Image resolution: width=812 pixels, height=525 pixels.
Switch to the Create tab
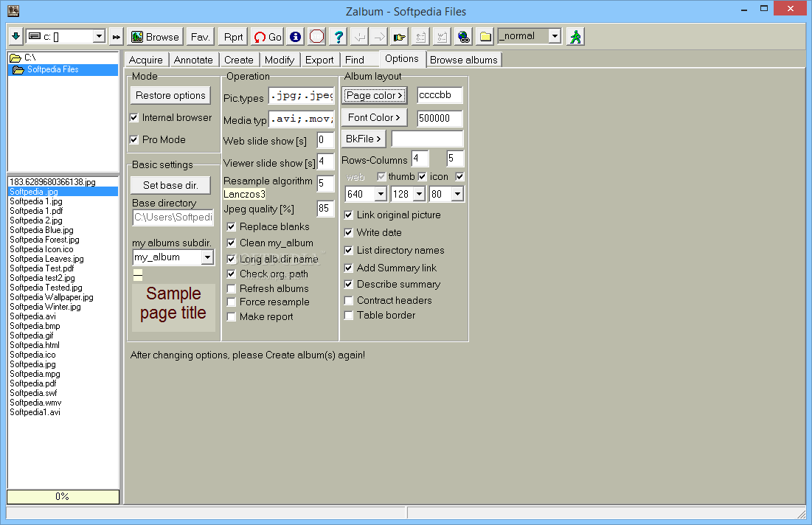(x=239, y=60)
